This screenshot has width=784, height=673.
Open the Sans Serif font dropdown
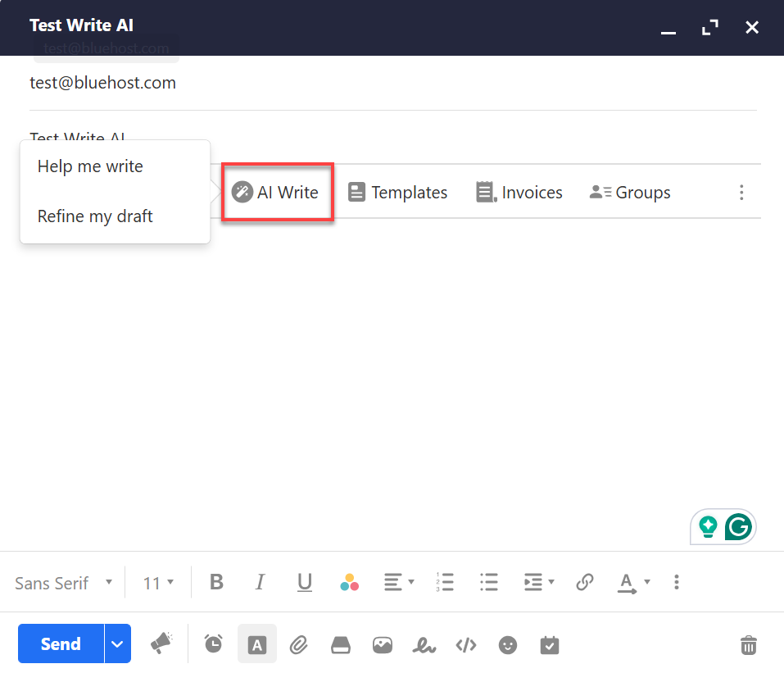click(x=64, y=583)
